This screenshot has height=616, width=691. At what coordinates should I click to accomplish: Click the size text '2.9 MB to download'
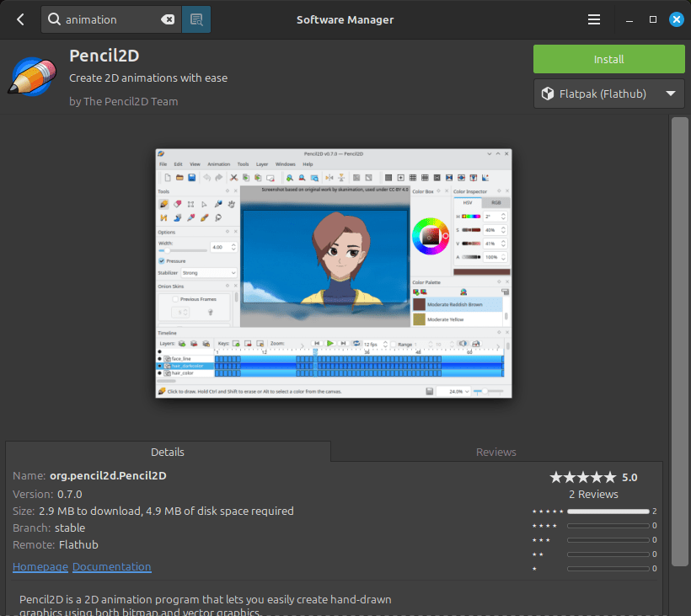[89, 512]
